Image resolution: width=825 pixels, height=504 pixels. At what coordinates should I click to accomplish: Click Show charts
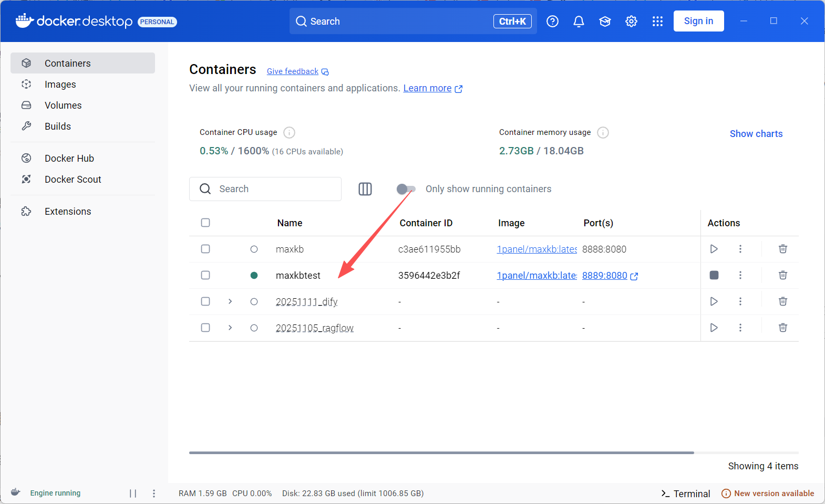point(756,134)
